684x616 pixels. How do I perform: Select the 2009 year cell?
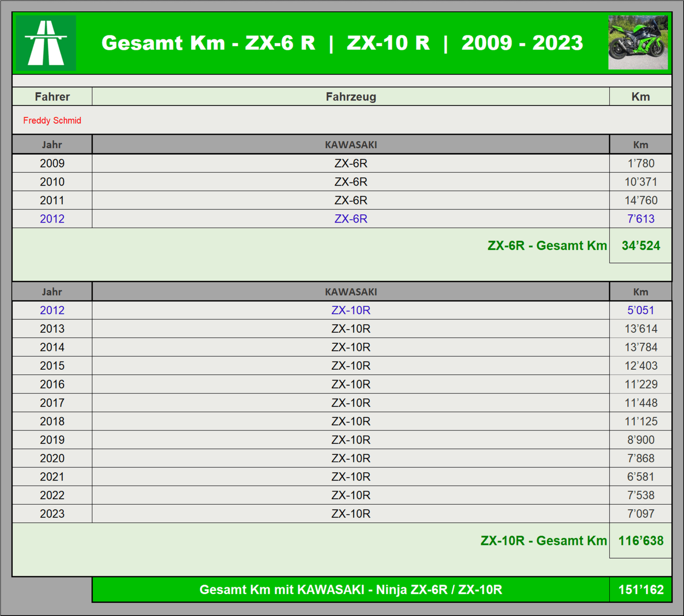tap(52, 163)
